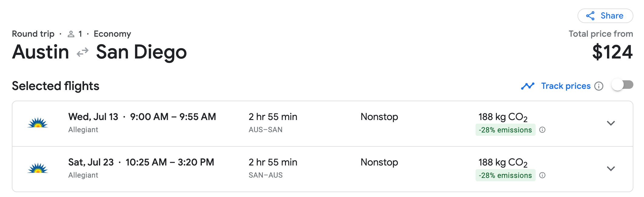Click the Track prices trend line icon

tap(527, 86)
